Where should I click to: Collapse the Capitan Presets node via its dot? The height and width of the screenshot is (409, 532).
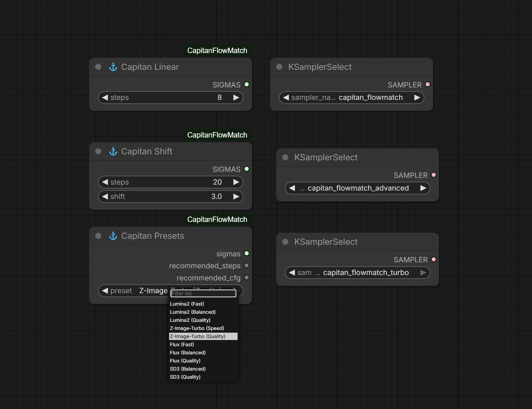98,236
